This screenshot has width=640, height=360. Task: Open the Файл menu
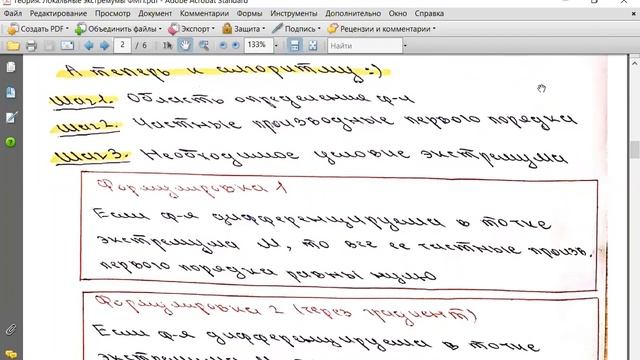pos(13,13)
